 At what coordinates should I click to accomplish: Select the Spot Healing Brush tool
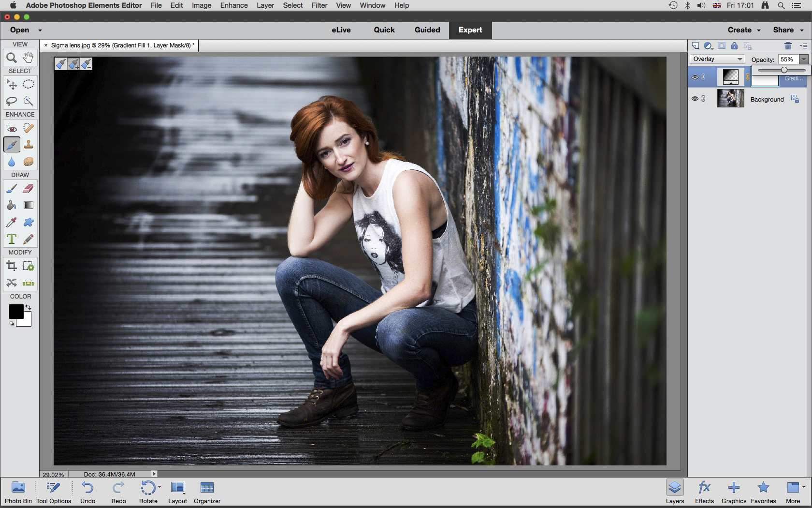point(29,128)
